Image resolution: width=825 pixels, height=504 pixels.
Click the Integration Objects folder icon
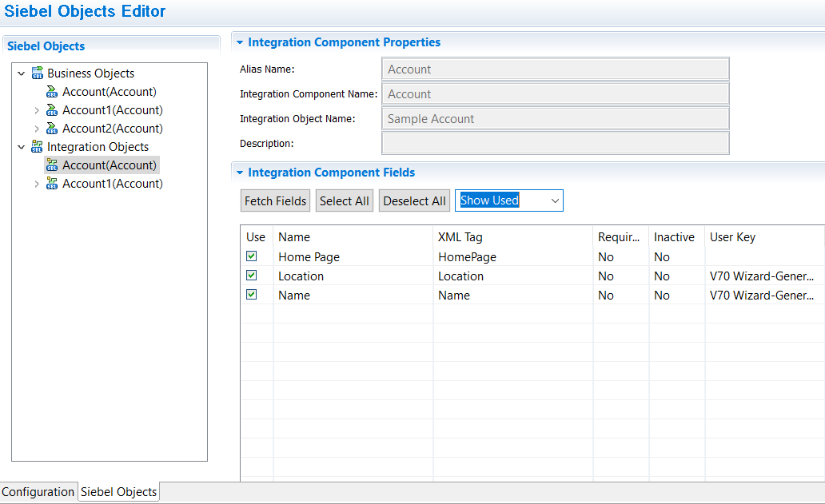pyautogui.click(x=38, y=147)
